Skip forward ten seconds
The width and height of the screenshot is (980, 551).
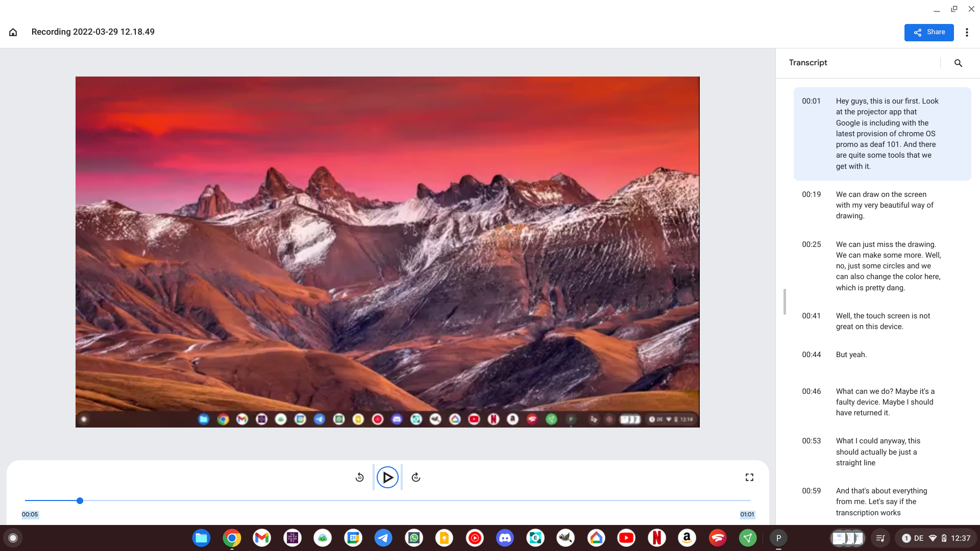(416, 478)
